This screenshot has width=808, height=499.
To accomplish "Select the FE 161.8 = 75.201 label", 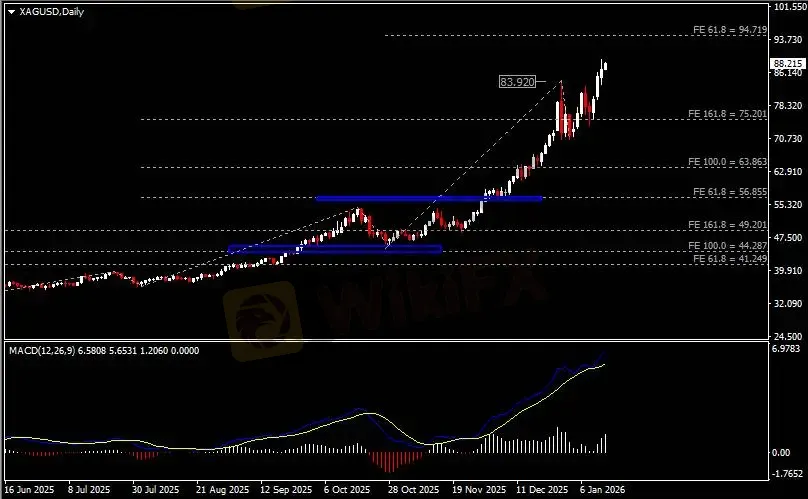I will pyautogui.click(x=728, y=114).
